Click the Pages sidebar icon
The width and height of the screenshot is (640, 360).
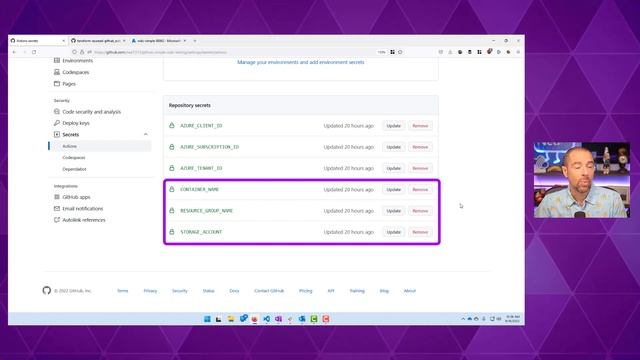[57, 84]
